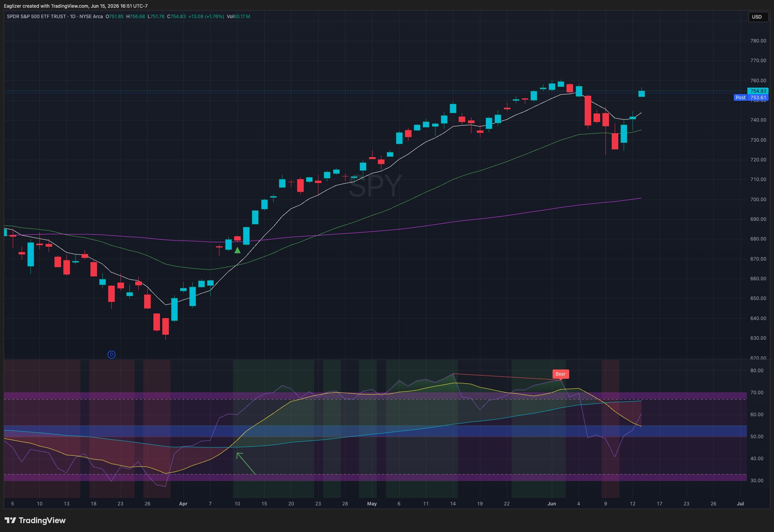Click the 660.00 price axis label
Screen dimensions: 774x532
click(x=758, y=278)
